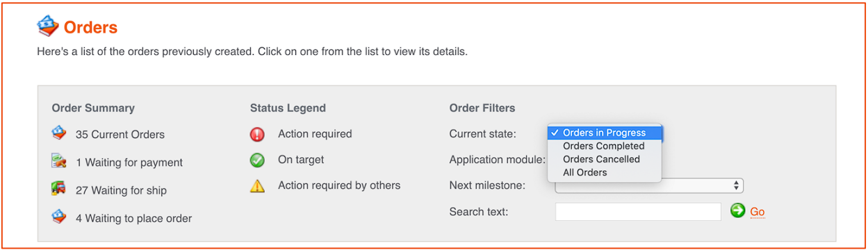Click the Orders header icon
The height and width of the screenshot is (250, 868).
tap(47, 26)
